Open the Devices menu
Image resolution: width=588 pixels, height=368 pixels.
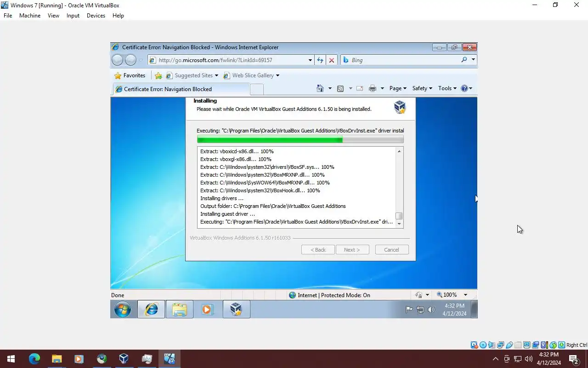96,15
